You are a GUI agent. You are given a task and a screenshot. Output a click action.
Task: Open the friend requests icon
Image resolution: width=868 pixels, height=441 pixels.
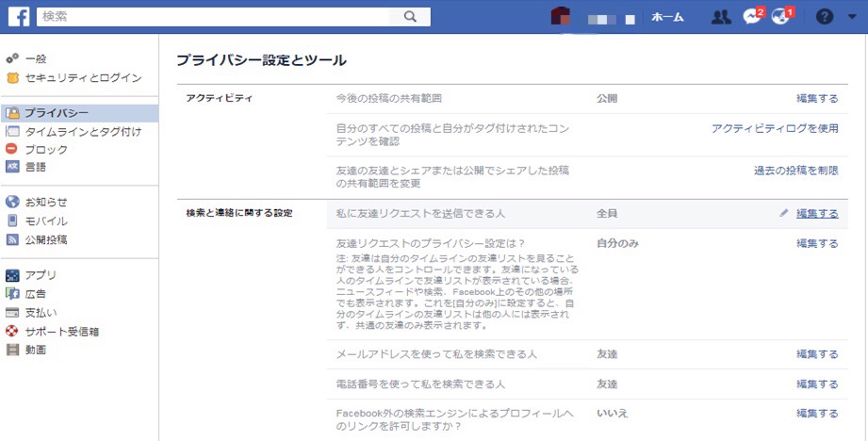[721, 17]
